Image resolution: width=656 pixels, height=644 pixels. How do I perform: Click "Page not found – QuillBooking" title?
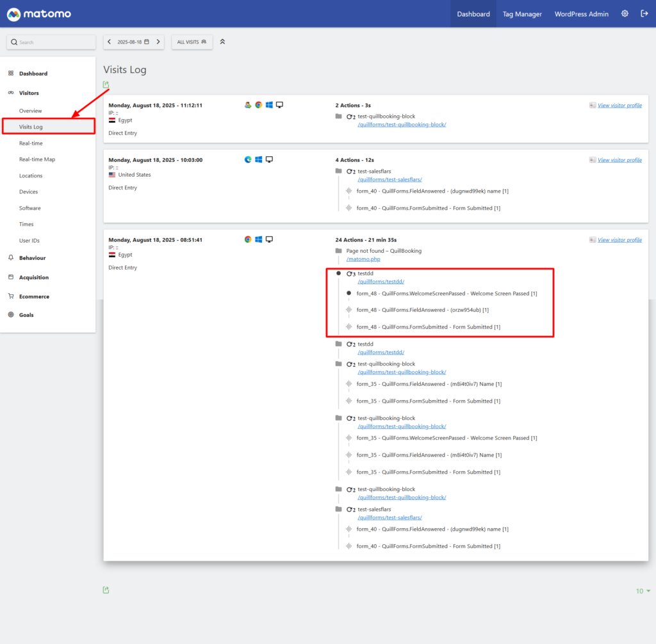(x=384, y=251)
